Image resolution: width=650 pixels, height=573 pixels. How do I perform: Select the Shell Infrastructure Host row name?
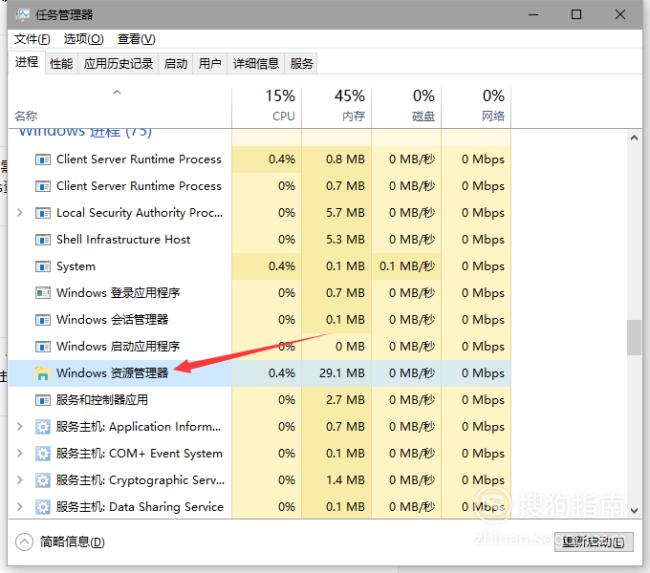pyautogui.click(x=123, y=240)
